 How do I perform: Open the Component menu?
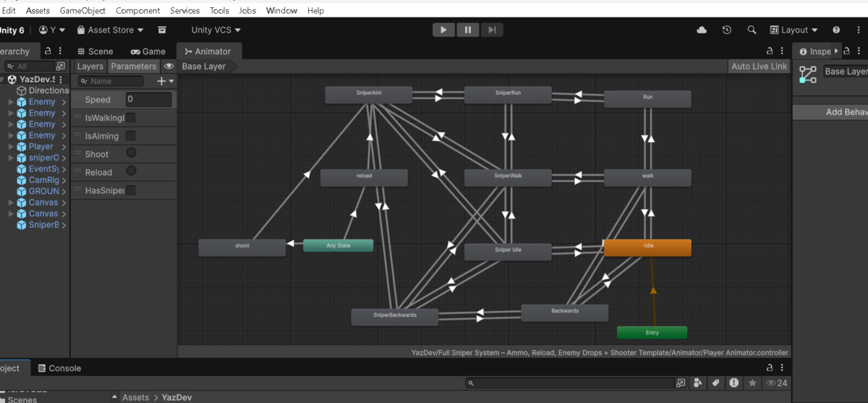coord(138,10)
